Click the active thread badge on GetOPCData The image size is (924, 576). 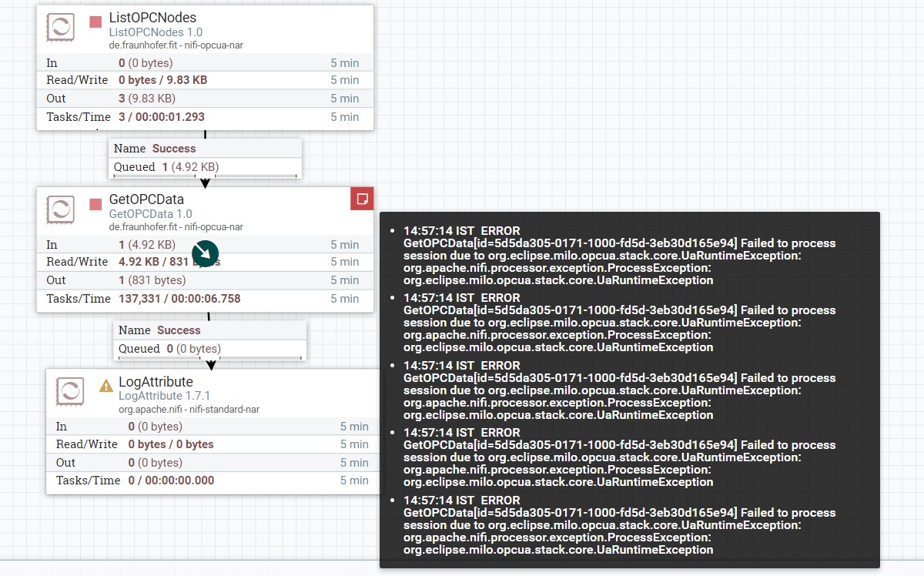tap(205, 253)
